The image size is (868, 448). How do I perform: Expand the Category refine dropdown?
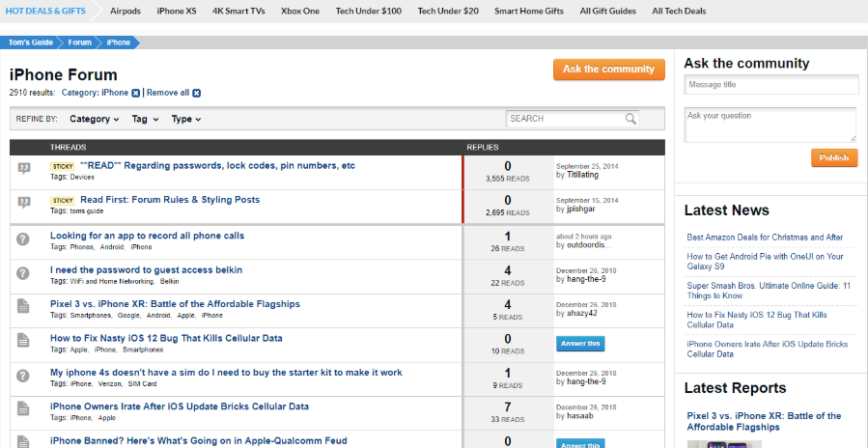[94, 119]
